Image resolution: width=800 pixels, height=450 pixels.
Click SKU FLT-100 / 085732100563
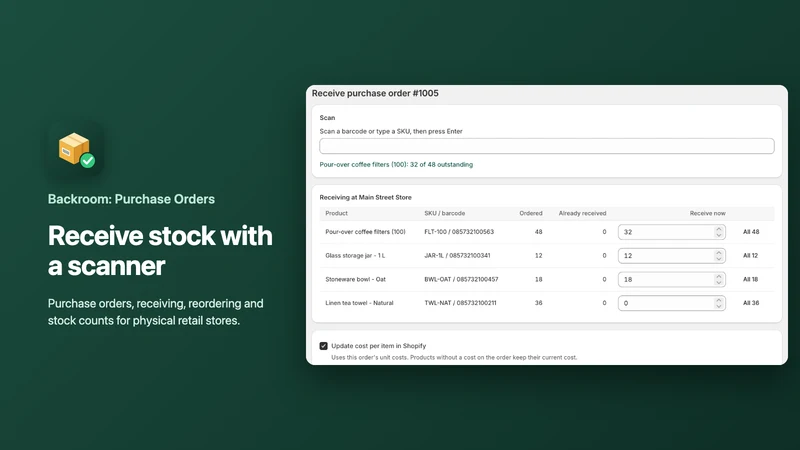click(x=459, y=232)
